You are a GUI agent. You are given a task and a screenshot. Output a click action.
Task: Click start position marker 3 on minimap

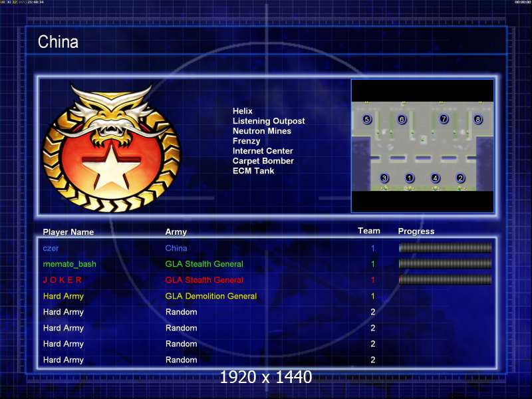pyautogui.click(x=384, y=178)
